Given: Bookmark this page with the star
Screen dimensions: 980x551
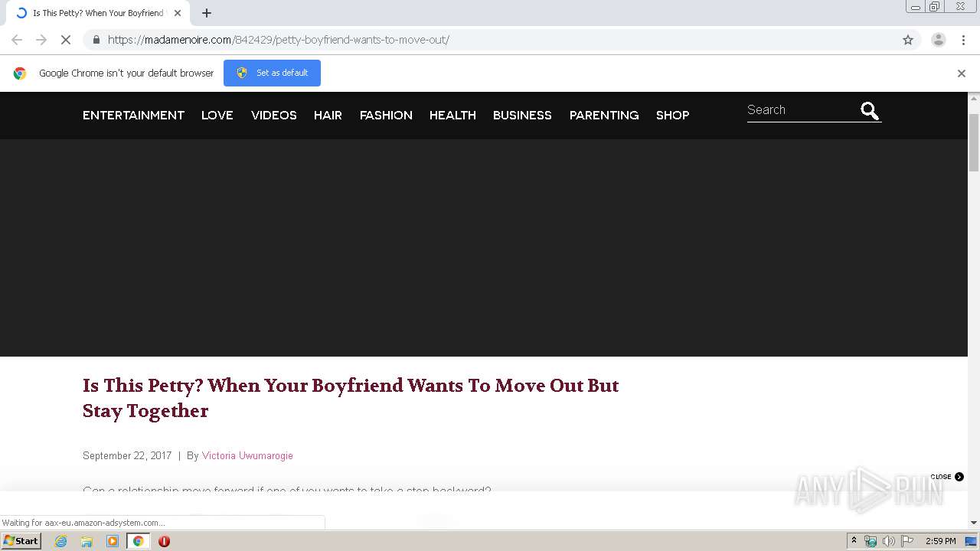Looking at the screenshot, I should pos(908,40).
